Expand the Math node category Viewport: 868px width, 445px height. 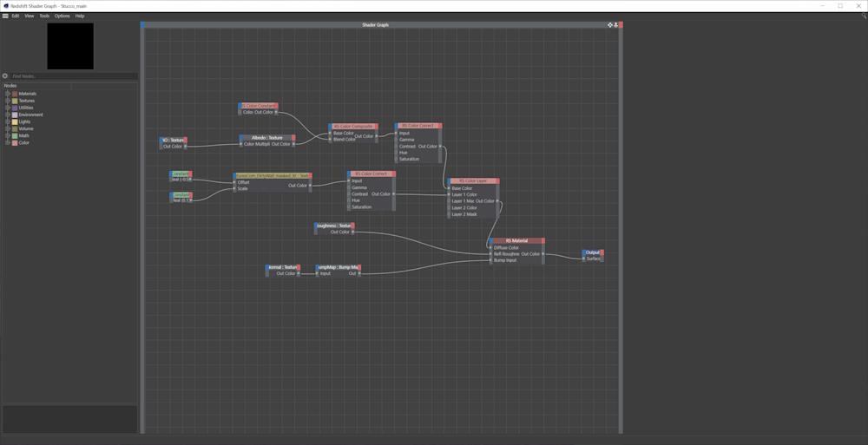coord(8,135)
